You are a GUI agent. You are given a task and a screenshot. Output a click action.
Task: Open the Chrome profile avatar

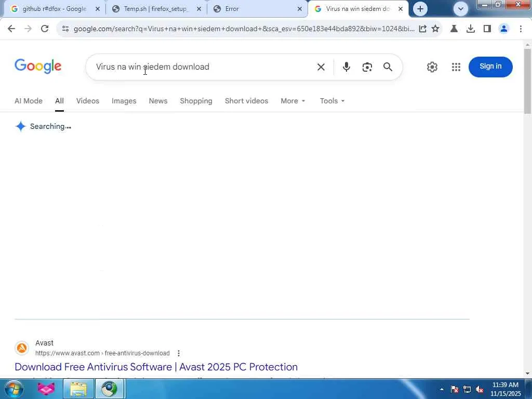click(x=504, y=29)
